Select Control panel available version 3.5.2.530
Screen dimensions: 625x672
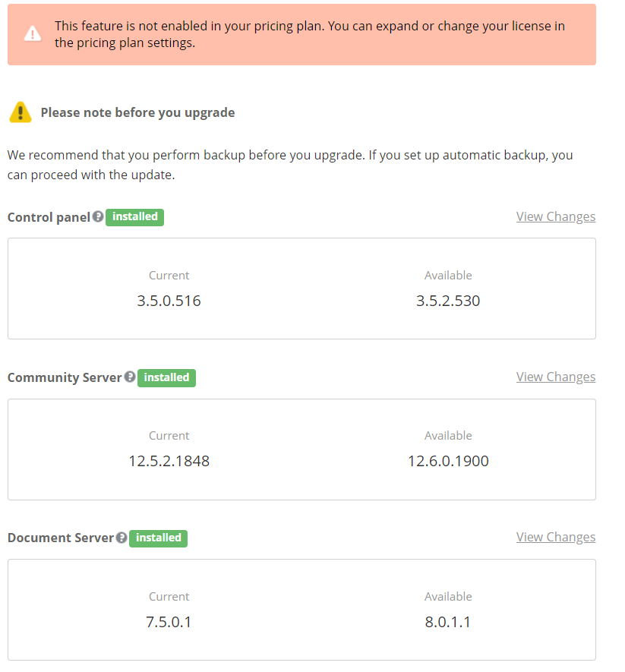pyautogui.click(x=448, y=301)
